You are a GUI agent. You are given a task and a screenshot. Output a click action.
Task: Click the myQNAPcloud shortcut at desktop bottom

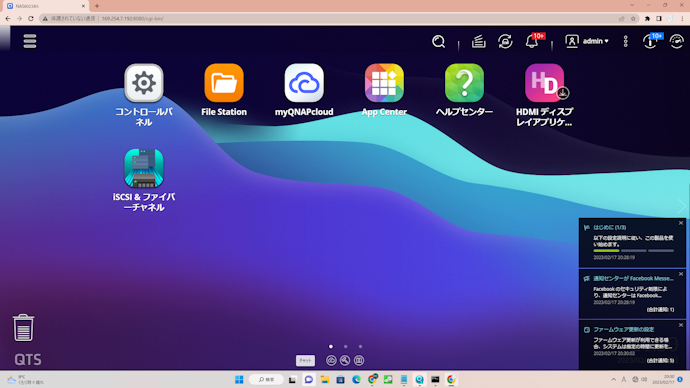tap(331, 360)
